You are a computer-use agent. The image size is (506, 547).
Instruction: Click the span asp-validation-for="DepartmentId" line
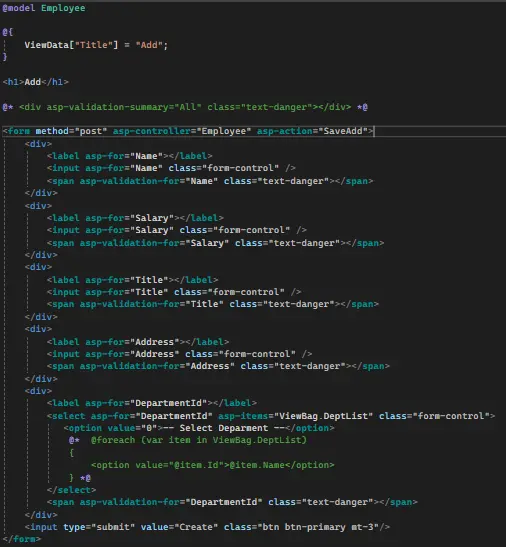(x=232, y=502)
